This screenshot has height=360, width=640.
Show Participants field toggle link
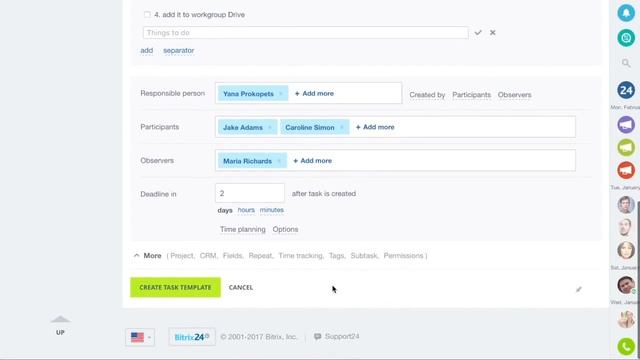point(471,95)
